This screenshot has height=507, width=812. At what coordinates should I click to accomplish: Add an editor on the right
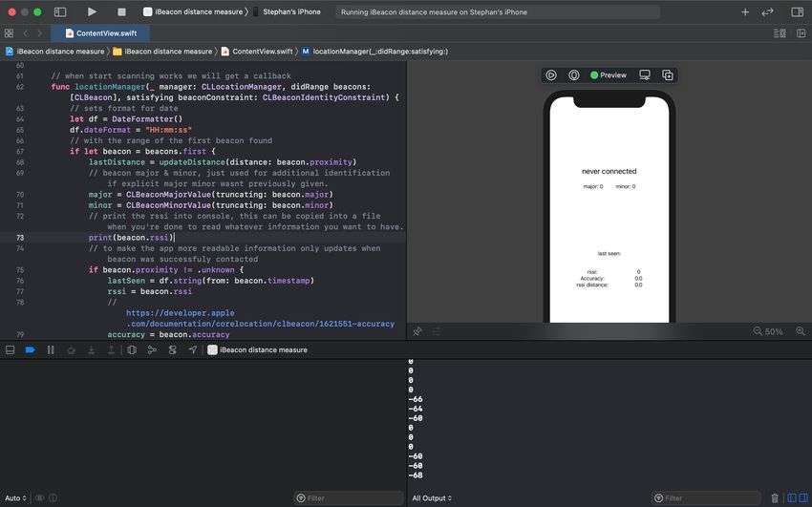click(x=801, y=33)
